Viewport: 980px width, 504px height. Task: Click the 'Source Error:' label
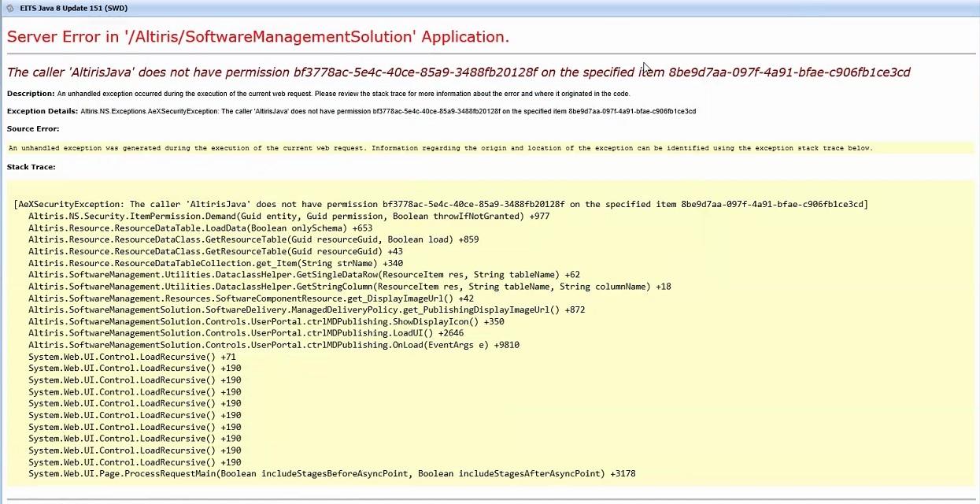pos(33,128)
